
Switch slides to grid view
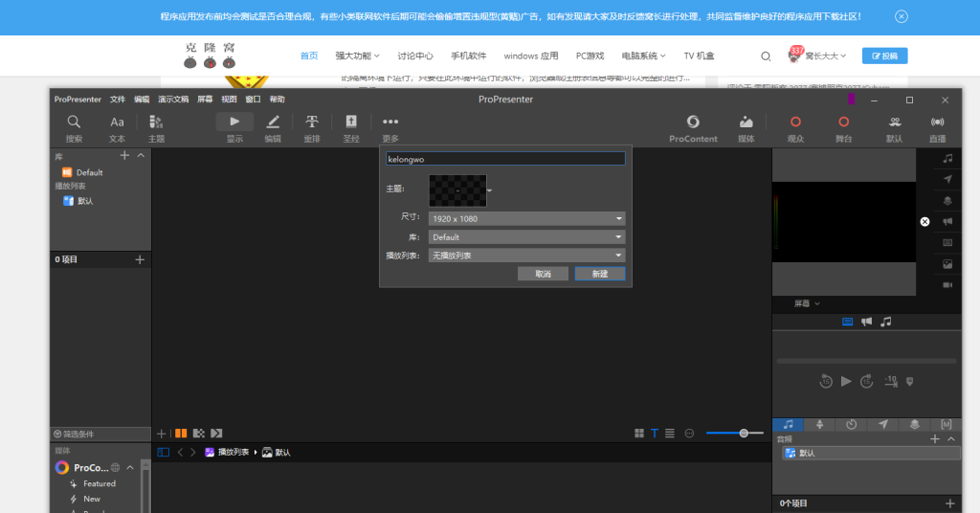coord(638,433)
